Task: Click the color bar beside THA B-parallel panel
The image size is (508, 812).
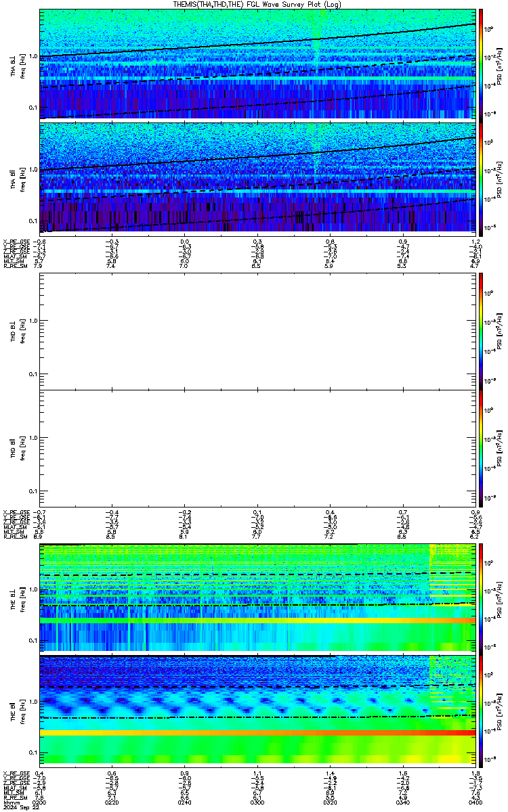Action: click(481, 177)
